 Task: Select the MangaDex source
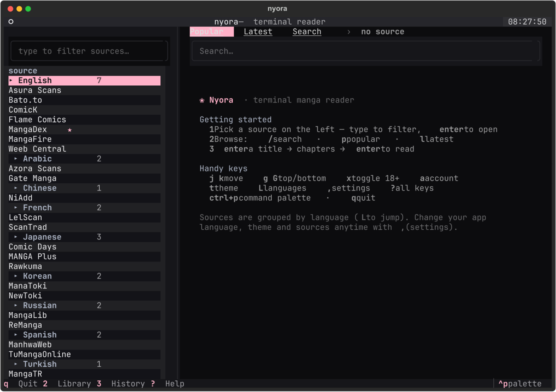click(85, 129)
